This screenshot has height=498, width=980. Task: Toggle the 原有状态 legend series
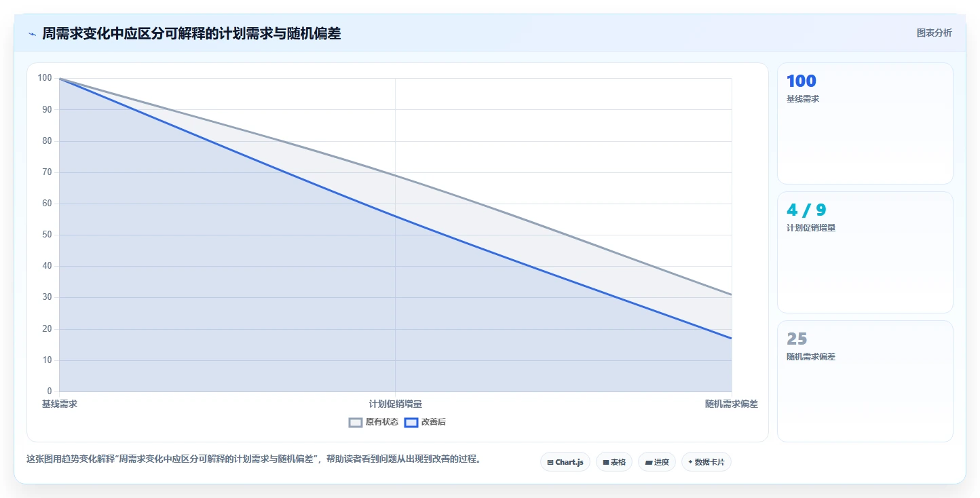point(373,422)
